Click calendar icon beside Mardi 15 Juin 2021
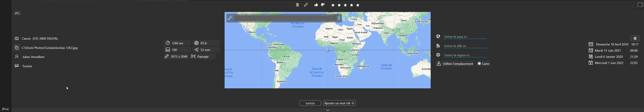Viewport: 644px width, 112px height. (590, 51)
